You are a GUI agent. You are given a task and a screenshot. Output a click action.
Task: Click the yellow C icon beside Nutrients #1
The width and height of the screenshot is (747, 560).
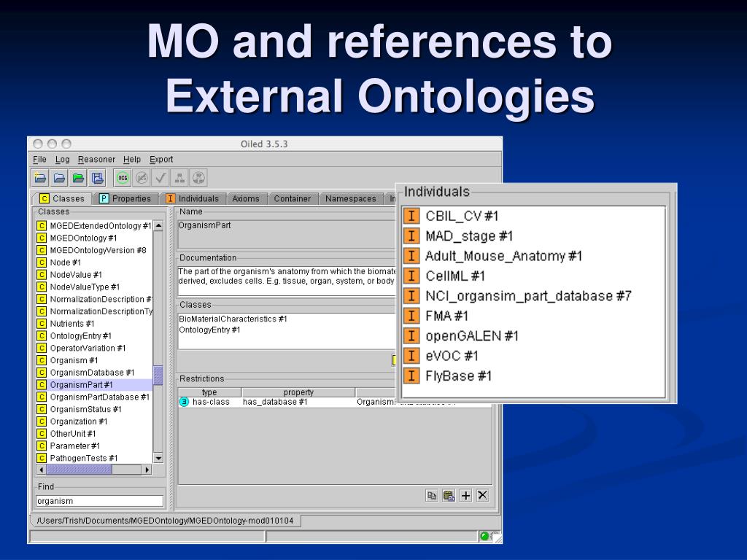pyautogui.click(x=42, y=324)
